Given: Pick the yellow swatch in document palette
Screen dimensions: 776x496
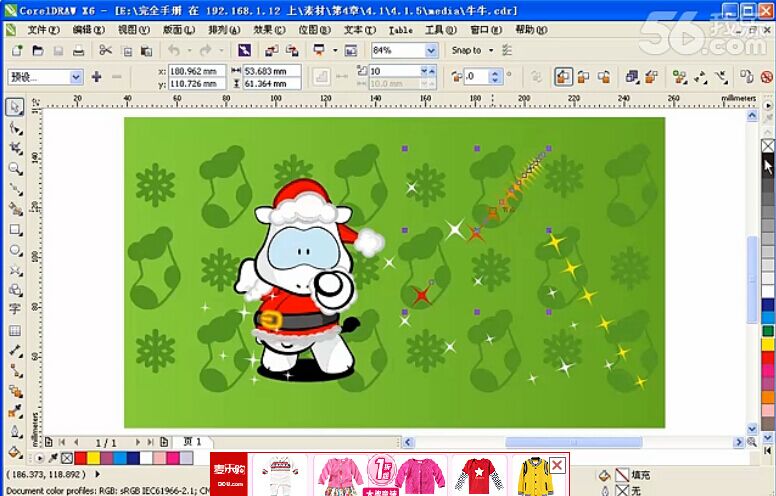Looking at the screenshot, I should (x=94, y=458).
